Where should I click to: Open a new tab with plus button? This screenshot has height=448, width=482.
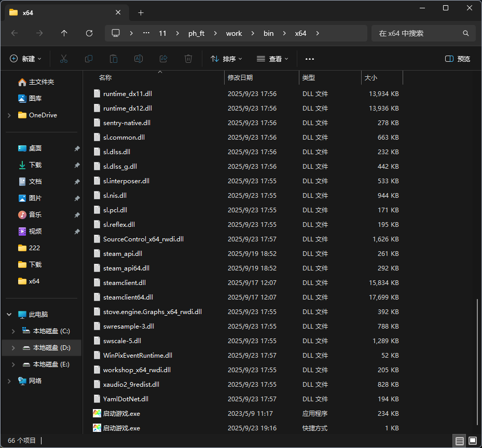pos(141,12)
